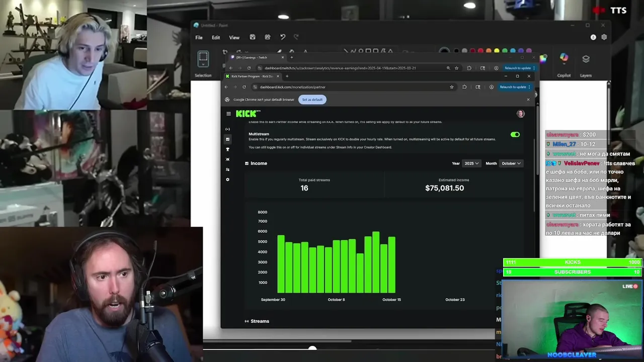Click Paint account profile icon
Image resolution: width=644 pixels, height=362 pixels.
point(593,37)
